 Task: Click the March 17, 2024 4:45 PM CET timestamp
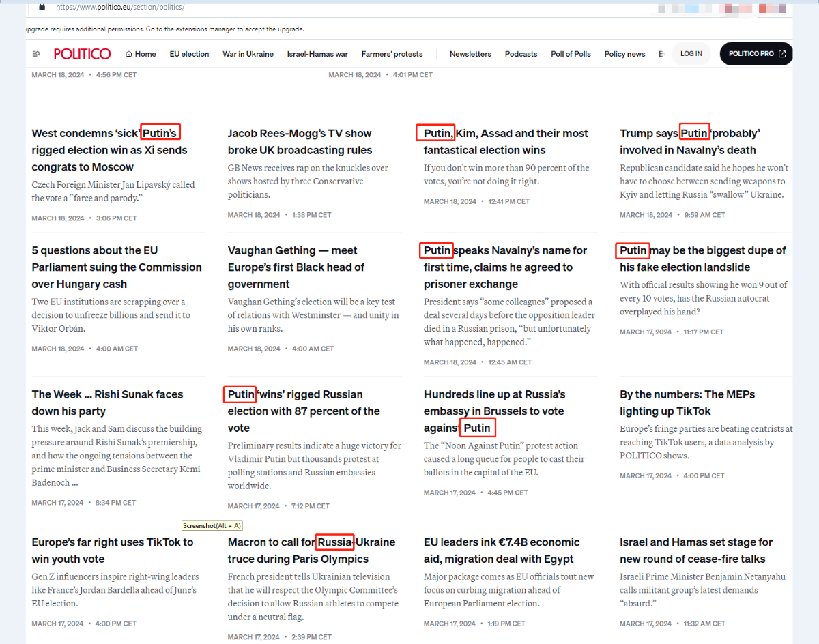pyautogui.click(x=476, y=493)
